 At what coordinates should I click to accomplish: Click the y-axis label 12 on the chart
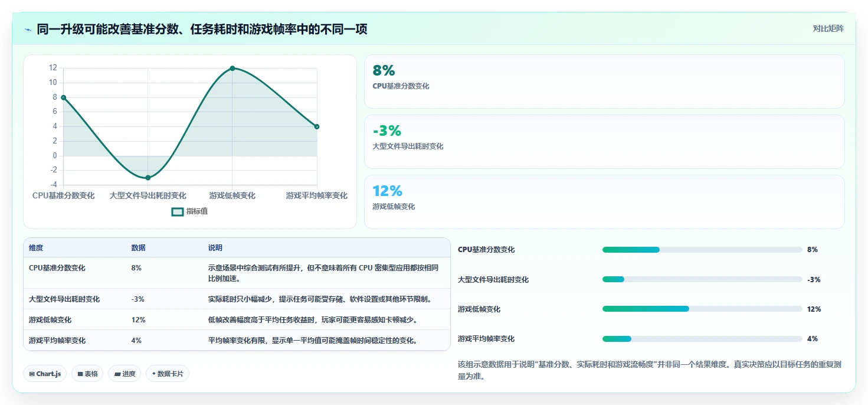click(x=53, y=68)
